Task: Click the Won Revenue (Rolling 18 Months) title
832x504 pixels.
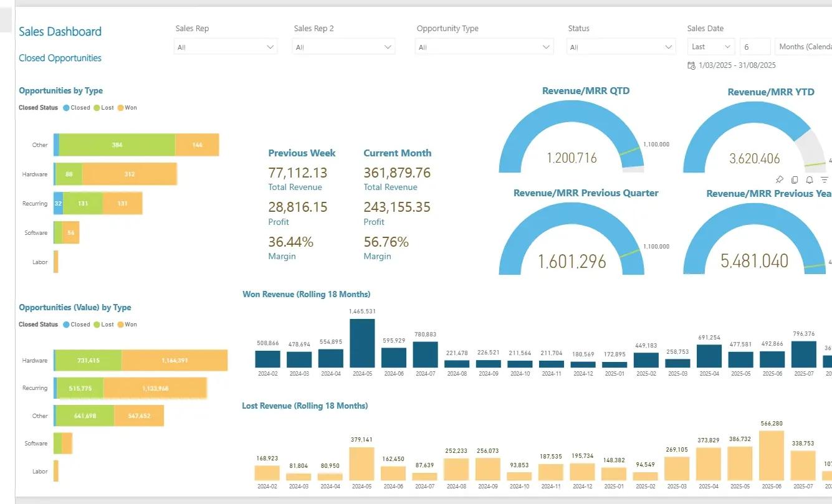Action: (306, 294)
